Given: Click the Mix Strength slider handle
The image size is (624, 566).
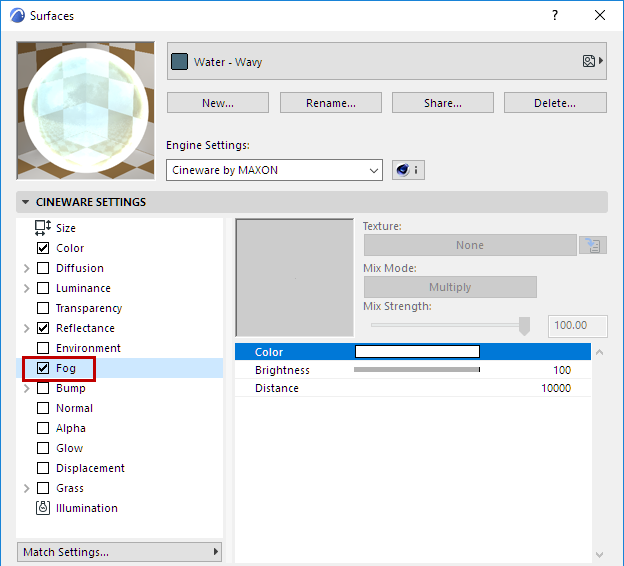Looking at the screenshot, I should 525,326.
